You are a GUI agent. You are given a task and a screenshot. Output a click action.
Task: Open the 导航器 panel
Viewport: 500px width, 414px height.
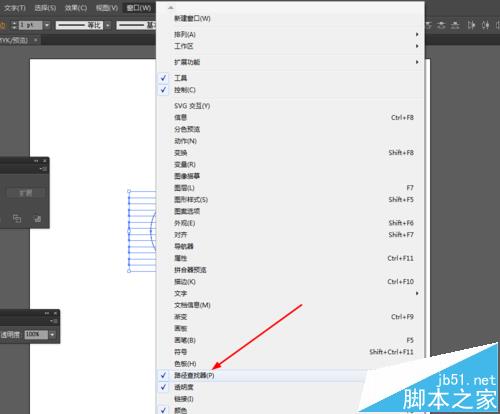(290, 246)
